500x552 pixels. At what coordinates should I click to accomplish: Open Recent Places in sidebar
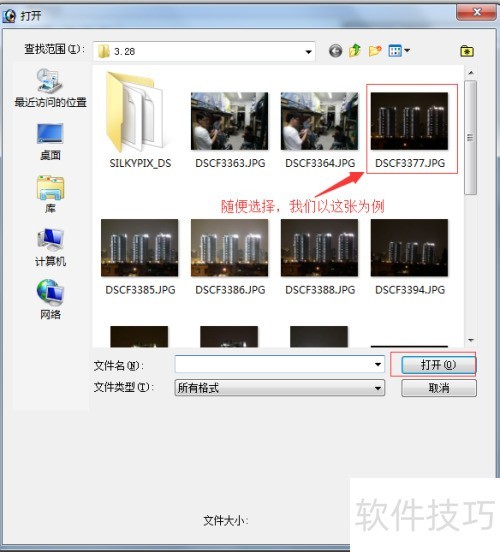(x=50, y=88)
